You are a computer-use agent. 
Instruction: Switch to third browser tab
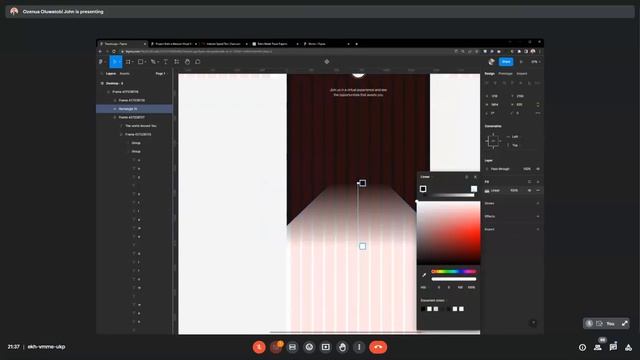pyautogui.click(x=224, y=44)
